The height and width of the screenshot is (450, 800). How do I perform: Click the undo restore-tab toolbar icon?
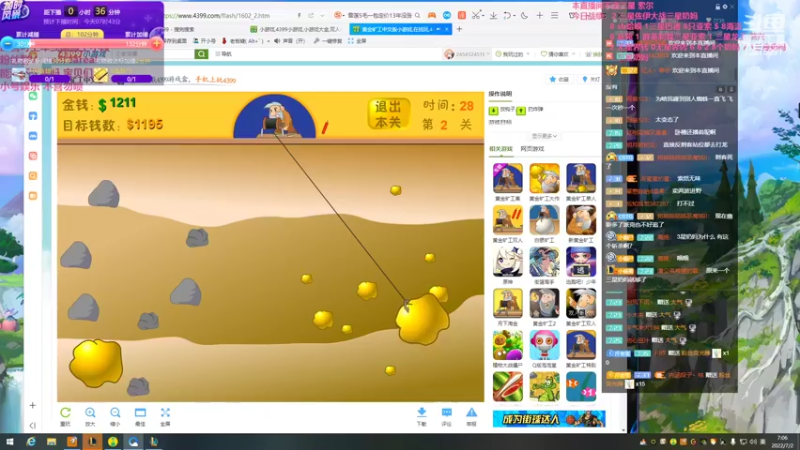click(508, 16)
